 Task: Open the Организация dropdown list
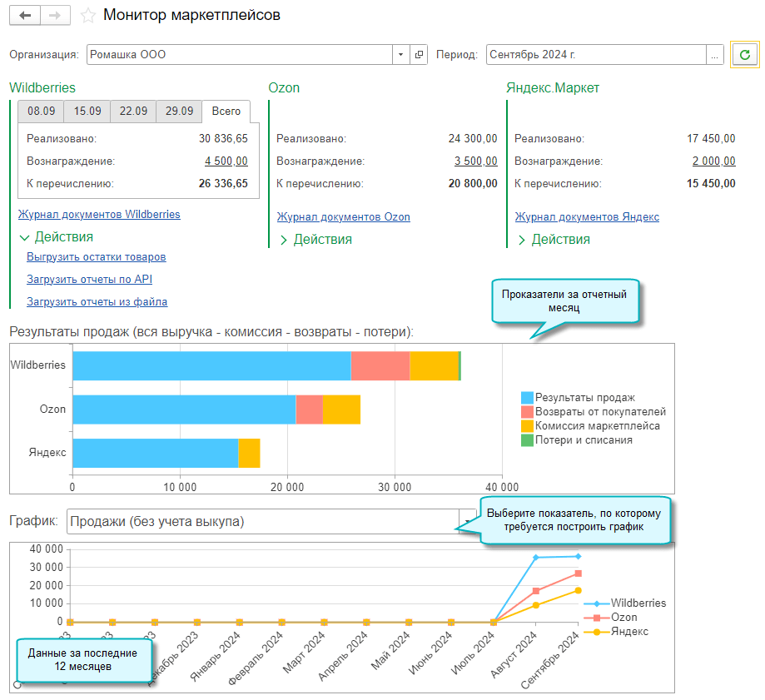[x=400, y=55]
